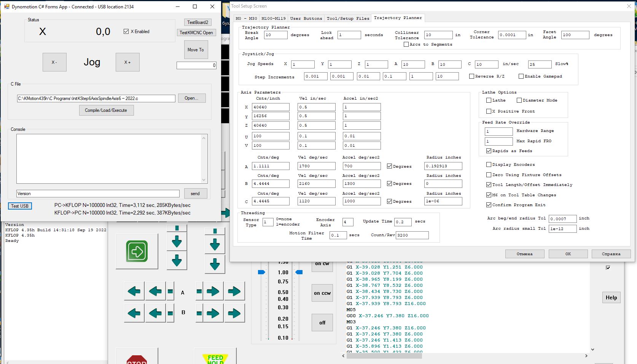Click outermost right arrow in A jog row
637x364 pixels.
tap(234, 292)
